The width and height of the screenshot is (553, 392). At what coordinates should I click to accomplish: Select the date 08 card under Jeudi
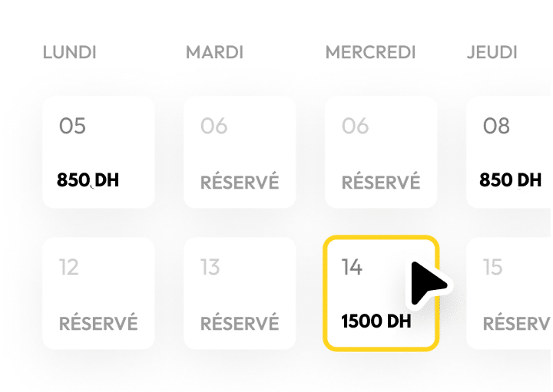pyautogui.click(x=510, y=152)
